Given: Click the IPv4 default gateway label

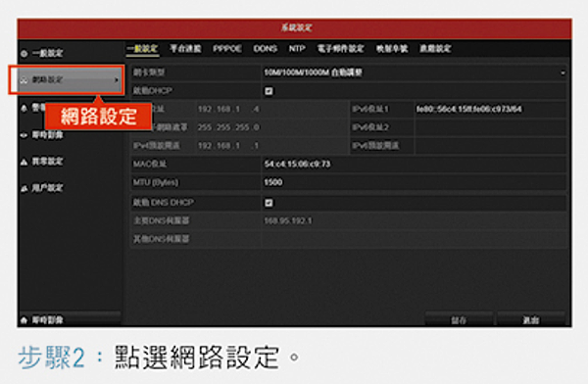Looking at the screenshot, I should (x=157, y=146).
